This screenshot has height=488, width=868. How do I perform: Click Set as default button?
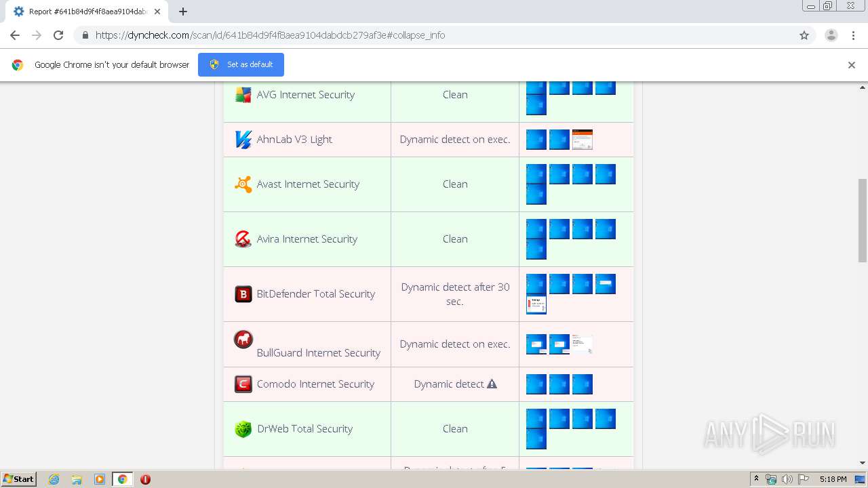pos(241,64)
